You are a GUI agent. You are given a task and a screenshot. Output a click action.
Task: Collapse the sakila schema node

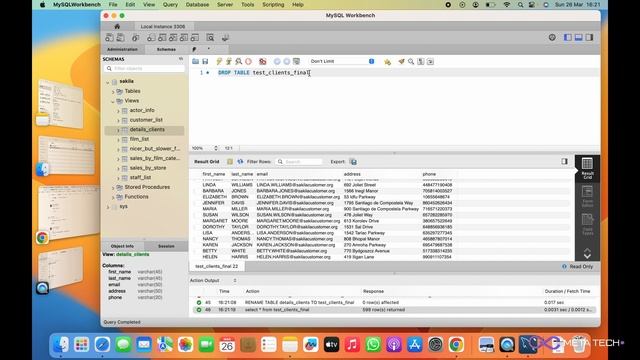pyautogui.click(x=108, y=82)
